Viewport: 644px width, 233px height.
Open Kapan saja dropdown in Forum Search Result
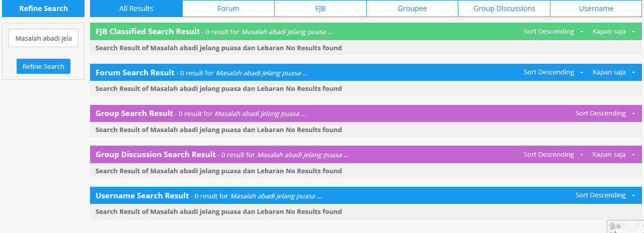[614, 72]
